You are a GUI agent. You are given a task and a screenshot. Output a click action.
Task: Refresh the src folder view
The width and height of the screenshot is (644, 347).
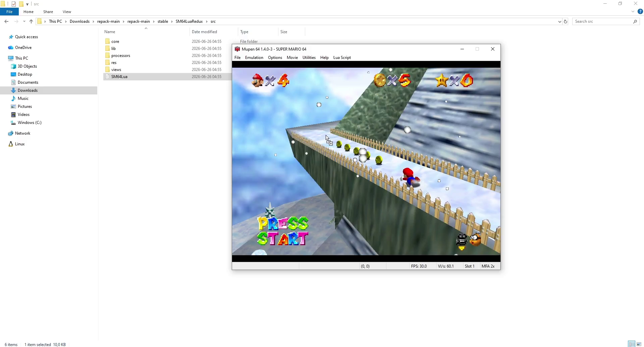pyautogui.click(x=566, y=21)
